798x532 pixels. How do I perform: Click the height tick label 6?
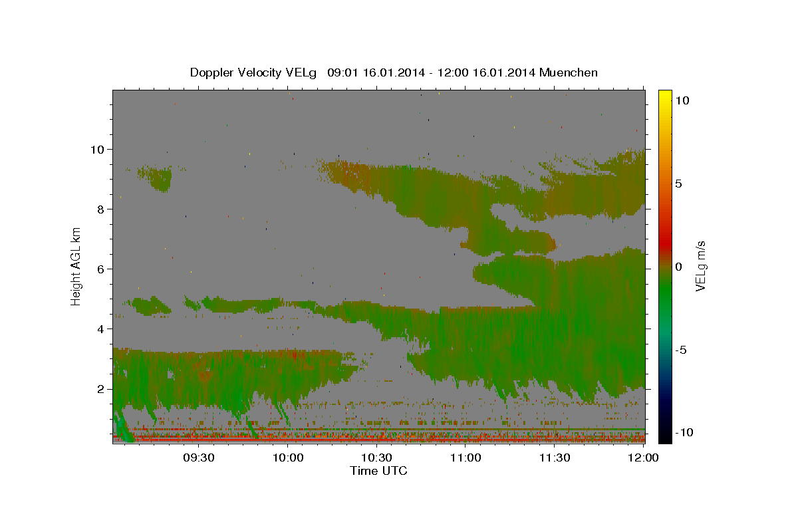101,269
